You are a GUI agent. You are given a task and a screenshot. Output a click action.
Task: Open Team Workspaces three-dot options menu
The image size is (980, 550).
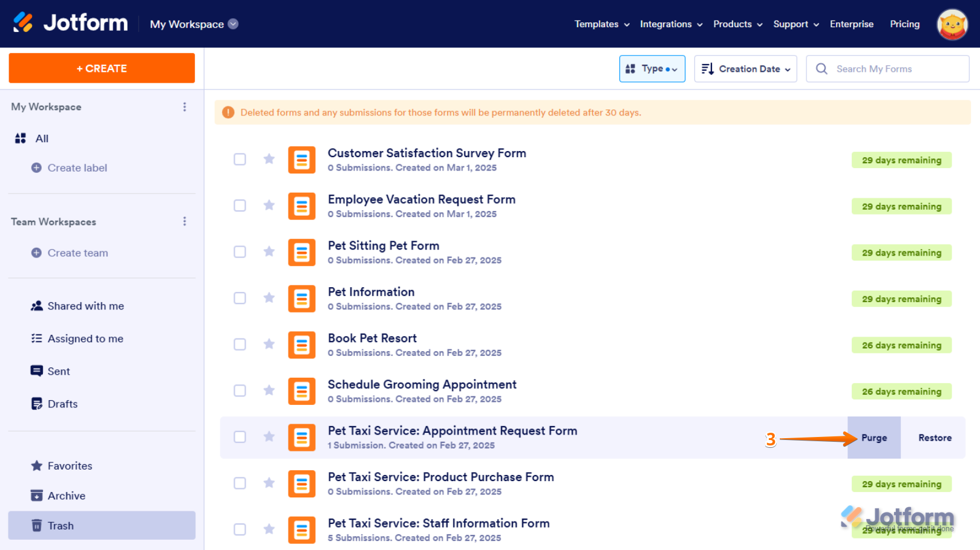[185, 222]
